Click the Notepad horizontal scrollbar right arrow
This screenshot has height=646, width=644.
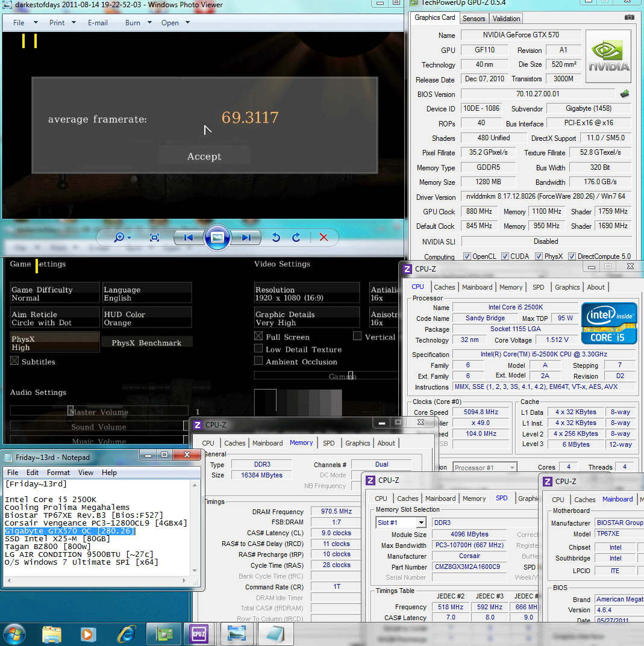pos(184,580)
